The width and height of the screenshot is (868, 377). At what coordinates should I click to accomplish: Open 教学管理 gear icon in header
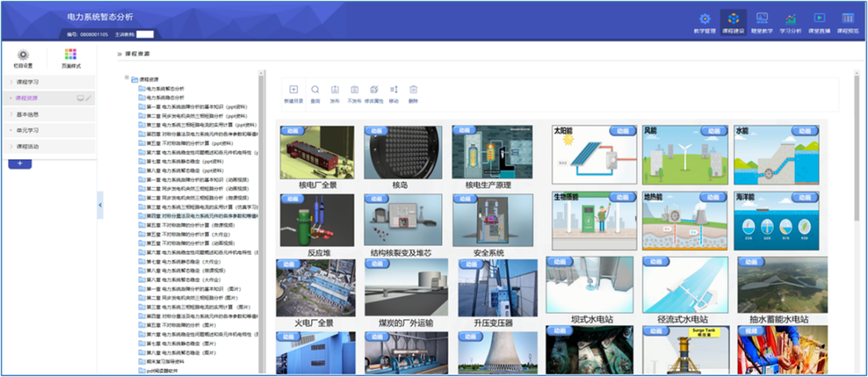(x=704, y=18)
